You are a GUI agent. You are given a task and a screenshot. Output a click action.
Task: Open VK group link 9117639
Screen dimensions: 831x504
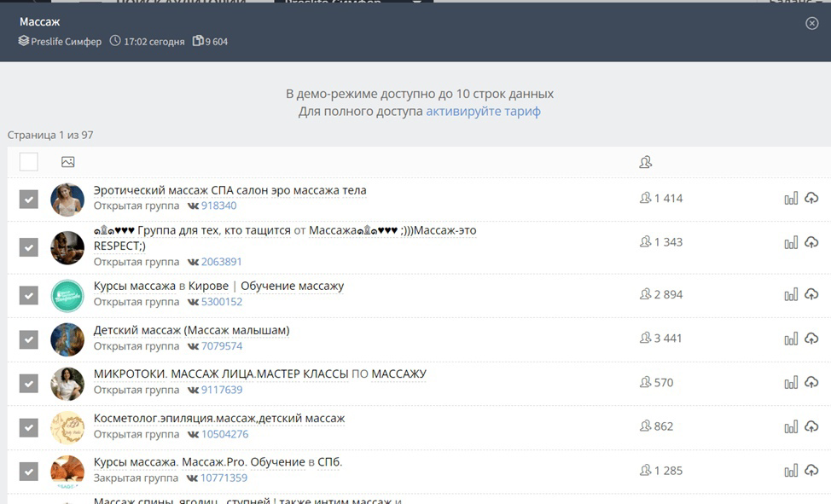(x=222, y=390)
